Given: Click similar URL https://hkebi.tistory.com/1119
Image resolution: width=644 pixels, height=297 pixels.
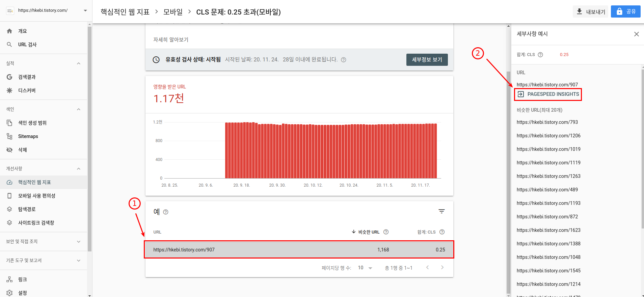Looking at the screenshot, I should (x=548, y=163).
